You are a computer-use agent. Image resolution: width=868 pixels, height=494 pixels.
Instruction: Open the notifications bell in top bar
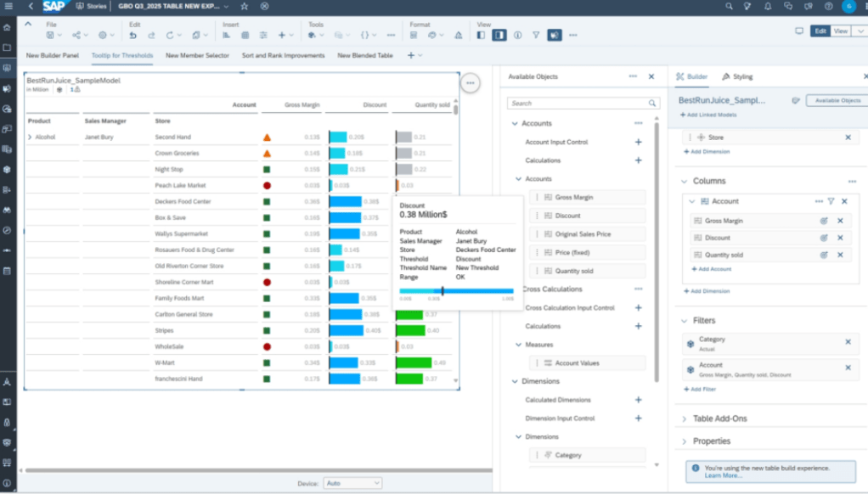click(768, 6)
